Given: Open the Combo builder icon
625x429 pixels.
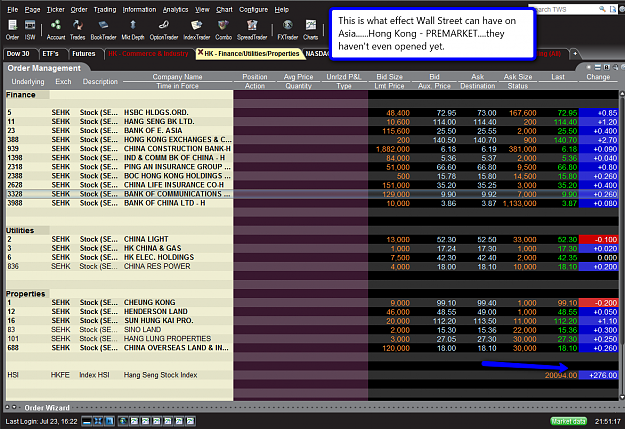Looking at the screenshot, I should (x=223, y=30).
